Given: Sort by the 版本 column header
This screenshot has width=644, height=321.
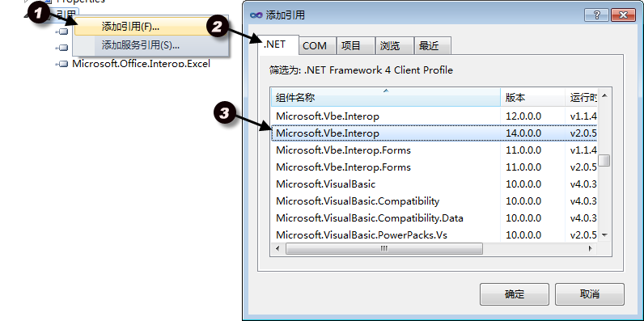Looking at the screenshot, I should click(532, 98).
